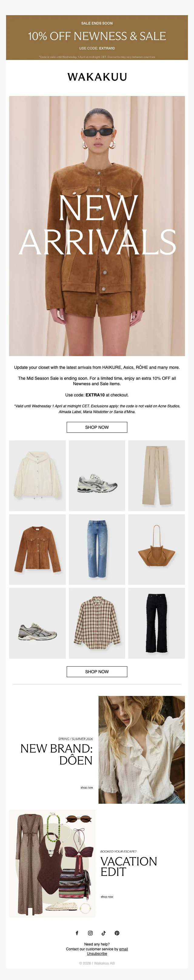Viewport: 194px width, 980px height.
Task: Click the SHOP NOW button below product grid
Action: click(x=97, y=671)
